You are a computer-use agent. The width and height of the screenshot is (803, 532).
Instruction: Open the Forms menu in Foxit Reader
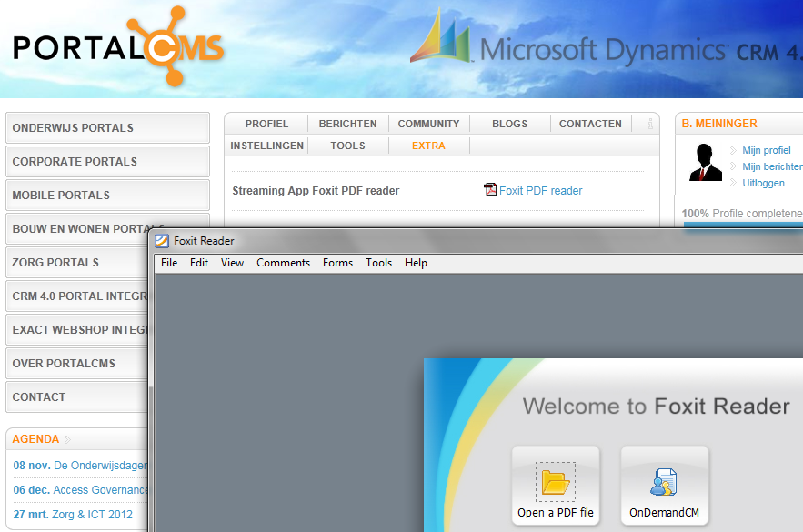337,263
